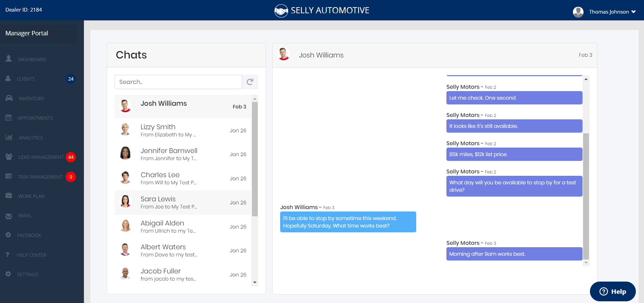This screenshot has height=303, width=644.
Task: Open Appointments in the sidebar
Action: point(35,118)
